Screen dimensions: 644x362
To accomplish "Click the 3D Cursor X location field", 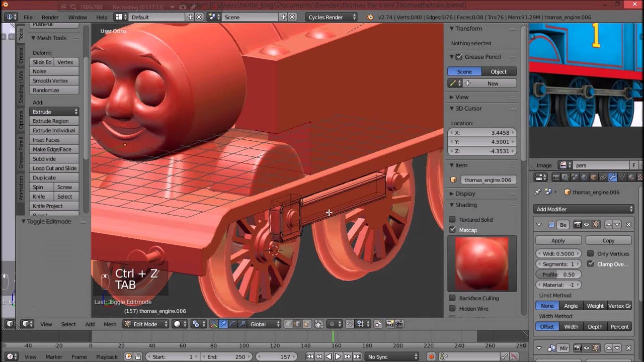I will coord(482,133).
